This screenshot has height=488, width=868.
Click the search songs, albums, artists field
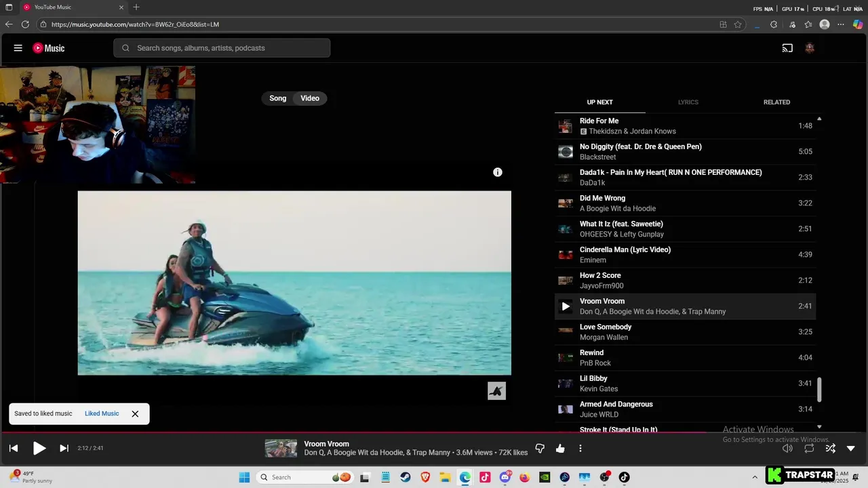pyautogui.click(x=222, y=48)
